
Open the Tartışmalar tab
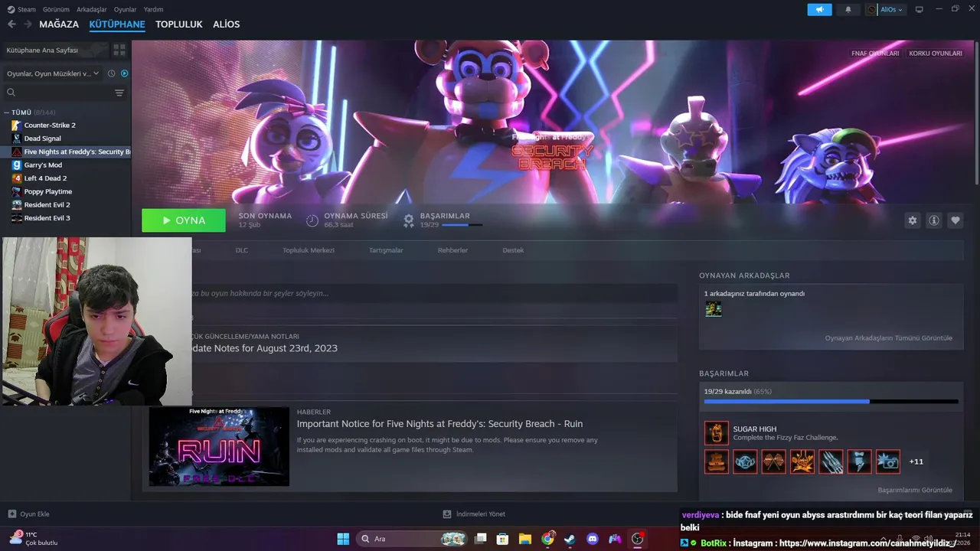tap(386, 250)
